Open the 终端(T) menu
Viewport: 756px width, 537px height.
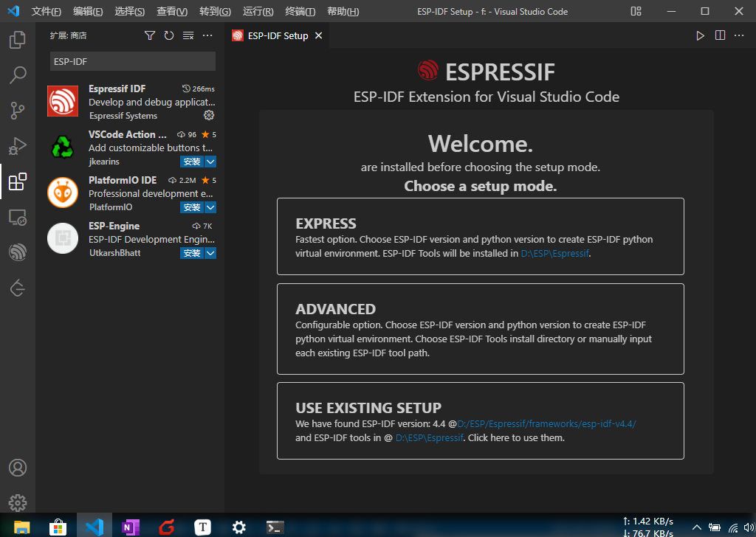tap(300, 11)
